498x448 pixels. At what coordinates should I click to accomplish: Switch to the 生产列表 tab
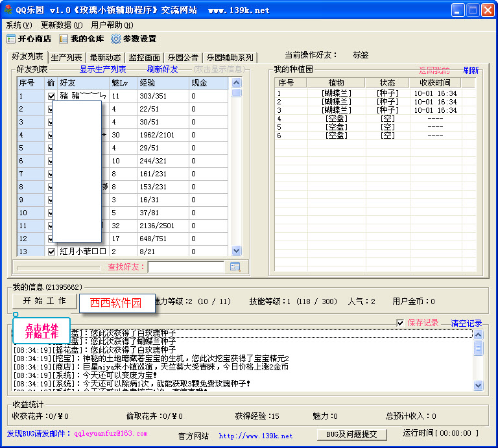pos(66,57)
